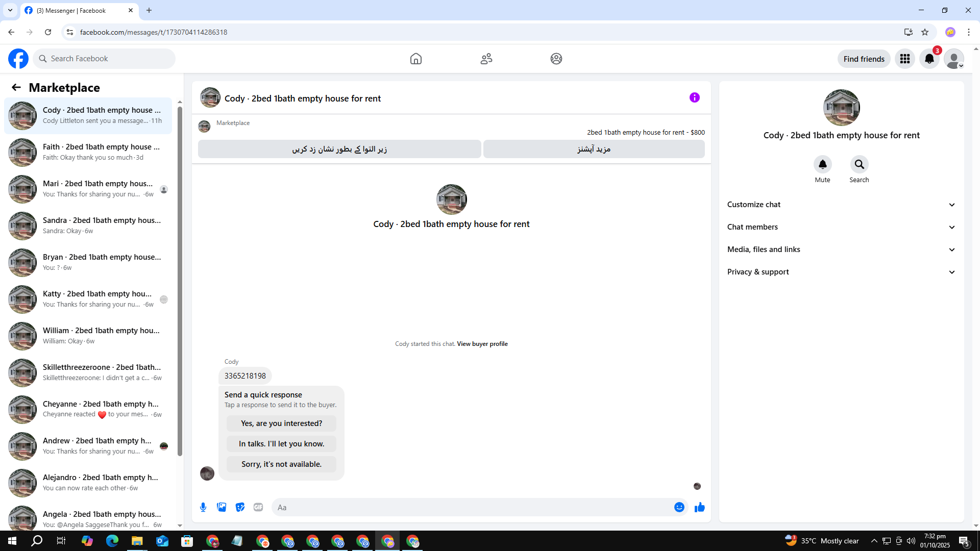This screenshot has width=980, height=551.
Task: Open Mari conversation in chat list
Action: point(88,189)
